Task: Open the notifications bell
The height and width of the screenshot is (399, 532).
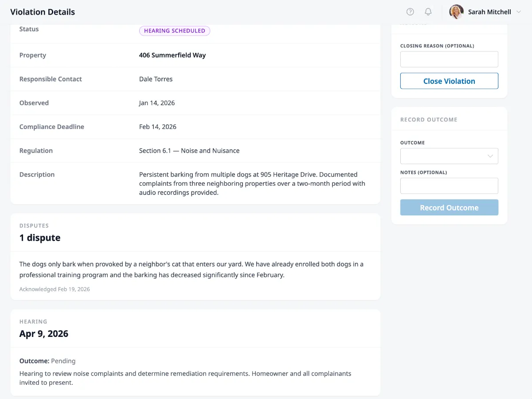Action: [428, 12]
